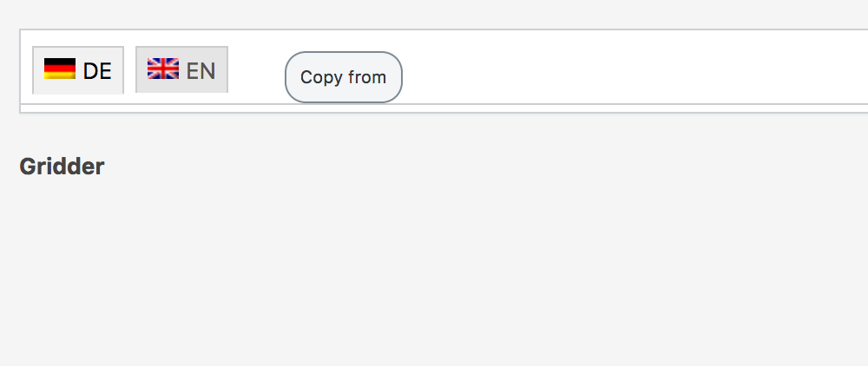
Task: Click the British flag icon
Action: 162,69
